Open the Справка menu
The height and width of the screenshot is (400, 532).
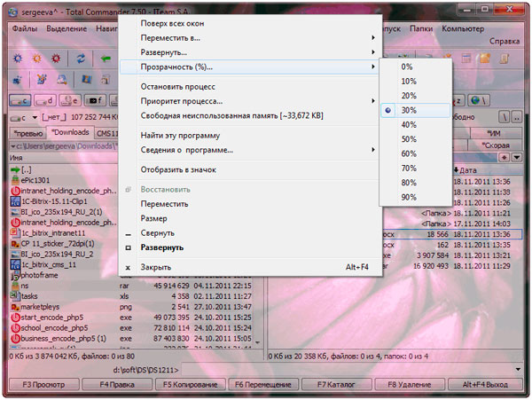505,41
